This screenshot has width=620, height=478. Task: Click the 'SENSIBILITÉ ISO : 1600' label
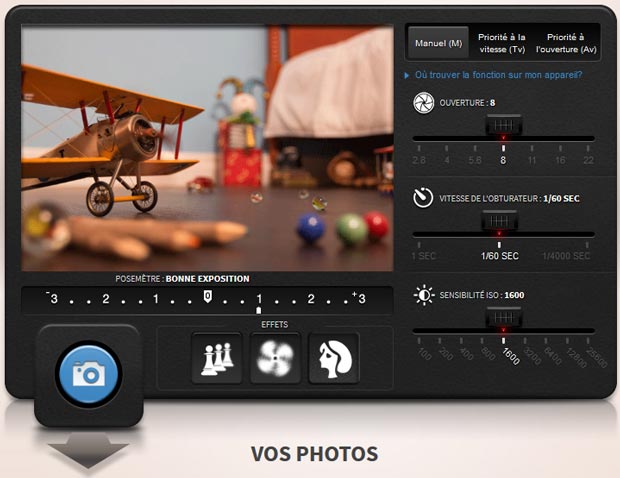[482, 295]
